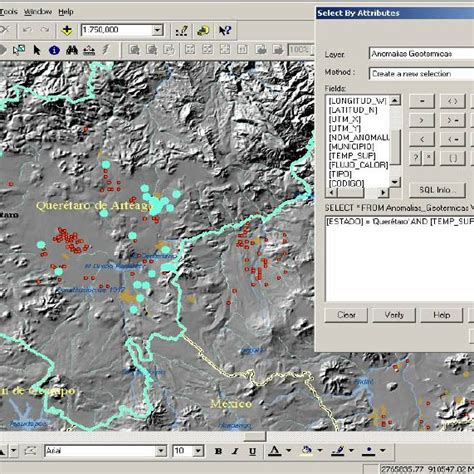Click the Clear button
This screenshot has width=474, height=474.
click(x=346, y=315)
